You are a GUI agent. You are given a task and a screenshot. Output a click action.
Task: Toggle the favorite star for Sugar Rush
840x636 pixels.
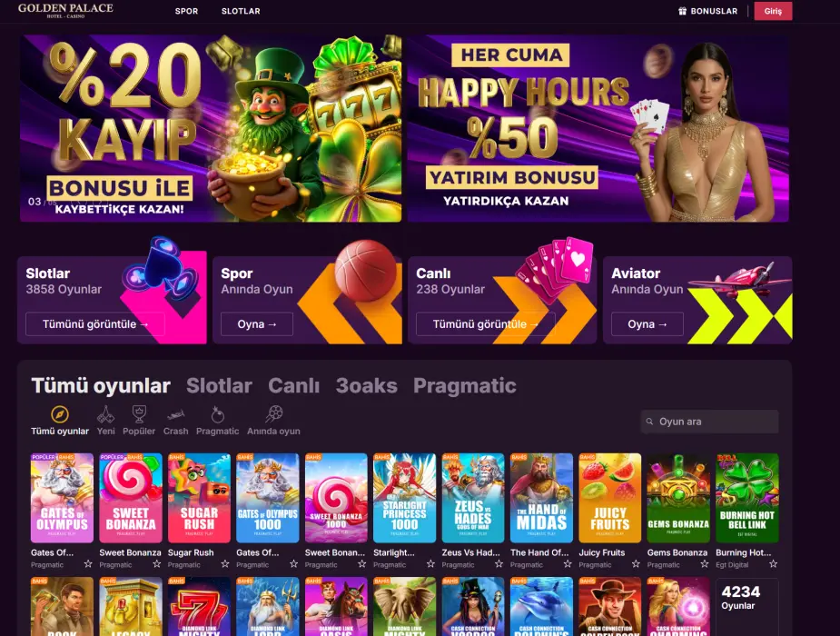(225, 563)
